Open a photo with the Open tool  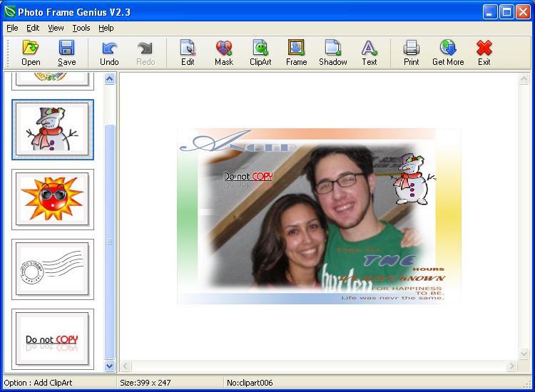pyautogui.click(x=31, y=53)
